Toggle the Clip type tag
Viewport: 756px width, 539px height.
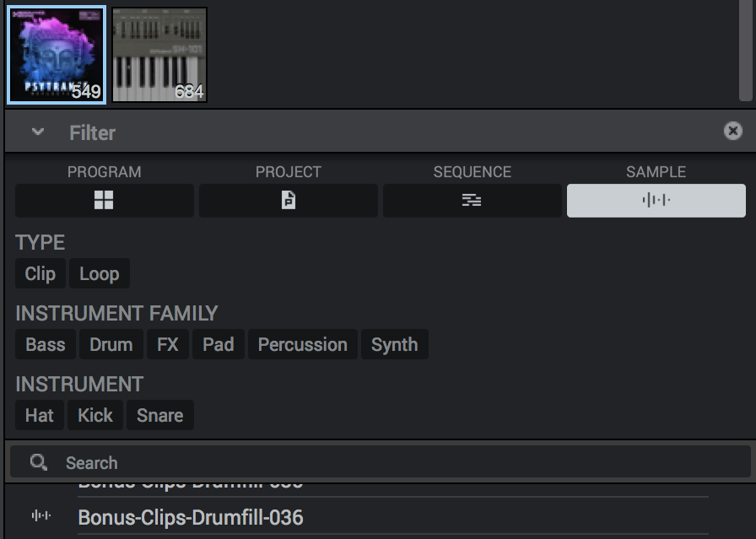click(40, 274)
